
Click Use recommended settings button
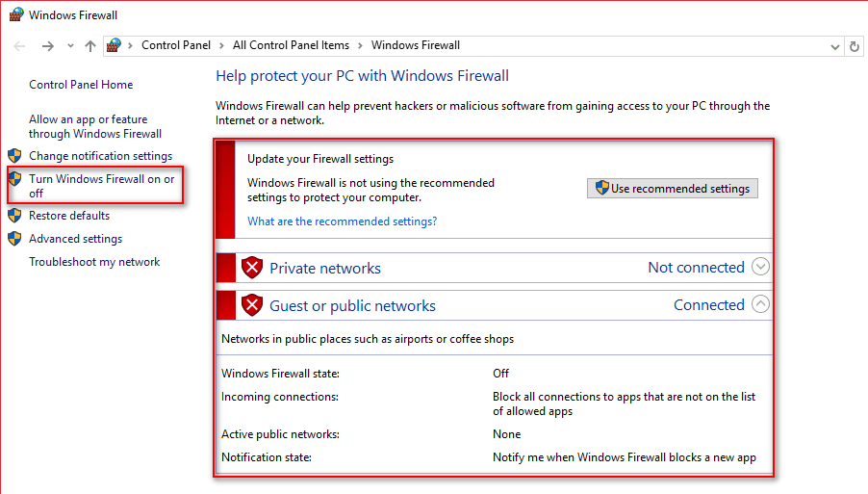coord(673,189)
